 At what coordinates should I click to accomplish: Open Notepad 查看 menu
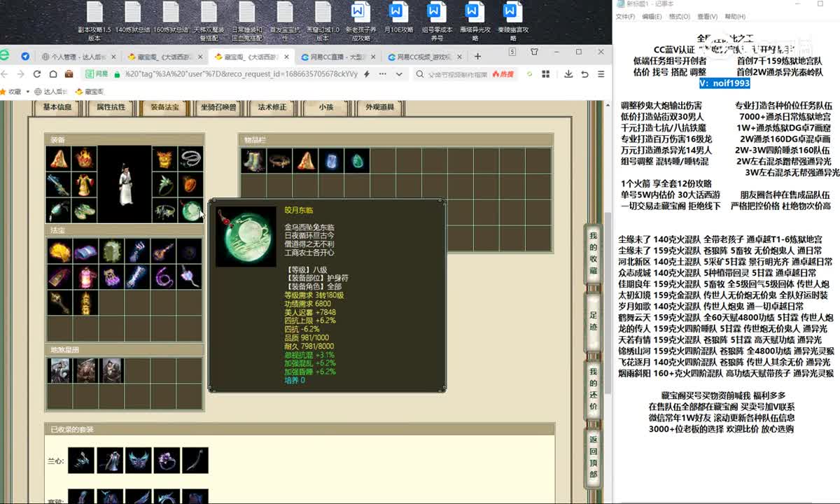(707, 17)
